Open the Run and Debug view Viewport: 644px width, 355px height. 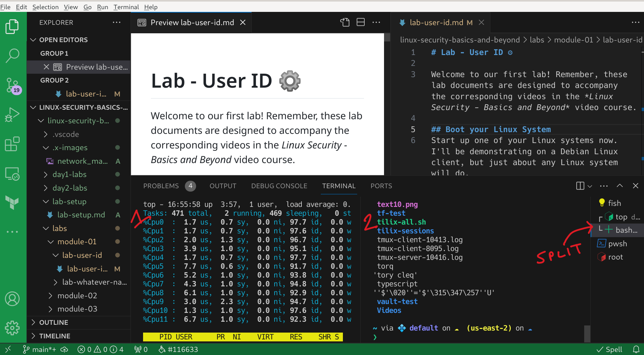(13, 114)
